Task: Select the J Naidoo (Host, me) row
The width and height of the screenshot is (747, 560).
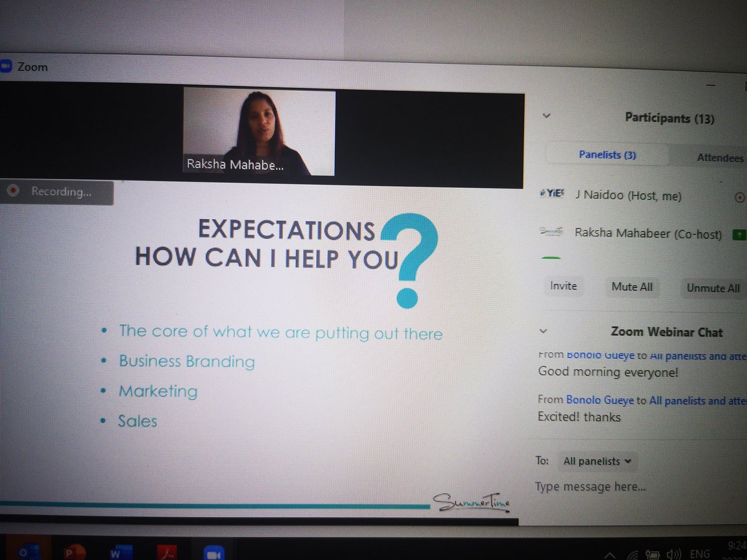Action: 641,196
